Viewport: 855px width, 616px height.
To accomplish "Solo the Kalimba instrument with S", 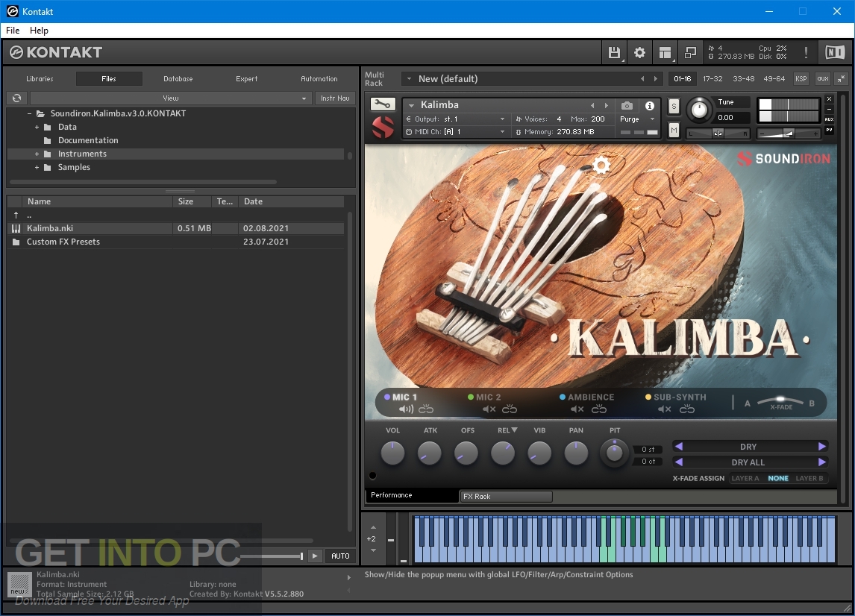I will tap(674, 107).
